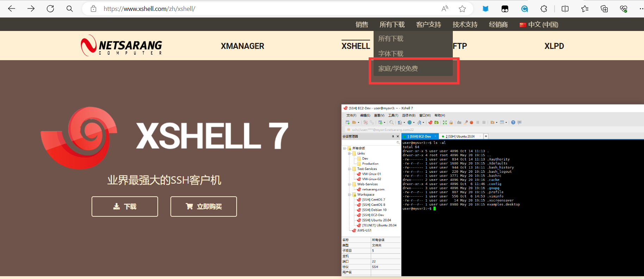
Task: Open the Favorites list icon
Action: point(585,9)
